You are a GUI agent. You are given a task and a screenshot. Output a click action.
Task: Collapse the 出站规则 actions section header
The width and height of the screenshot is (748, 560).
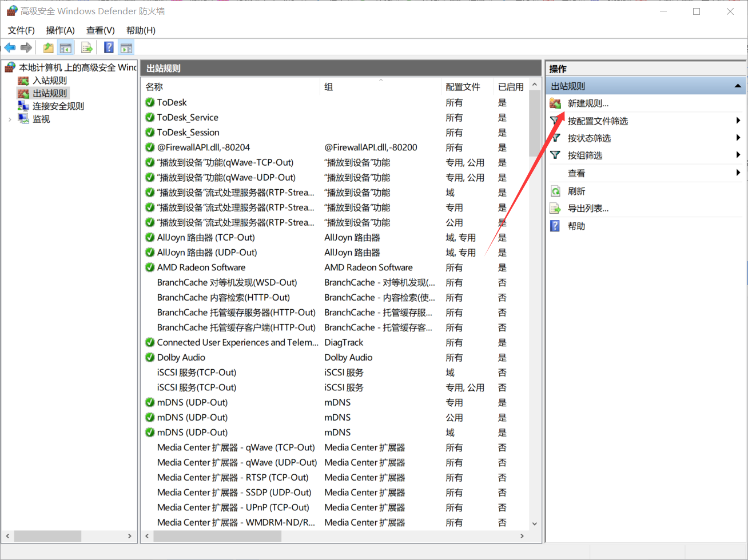(x=738, y=86)
